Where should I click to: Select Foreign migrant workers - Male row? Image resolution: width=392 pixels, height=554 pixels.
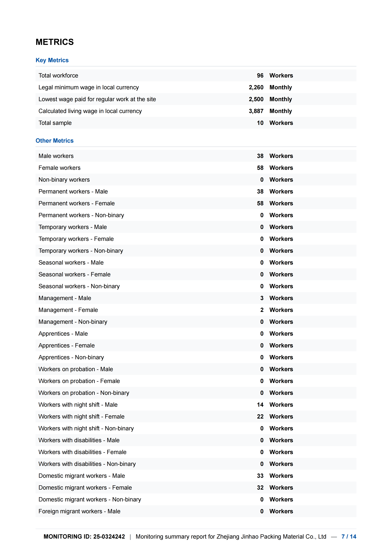point(79,511)
